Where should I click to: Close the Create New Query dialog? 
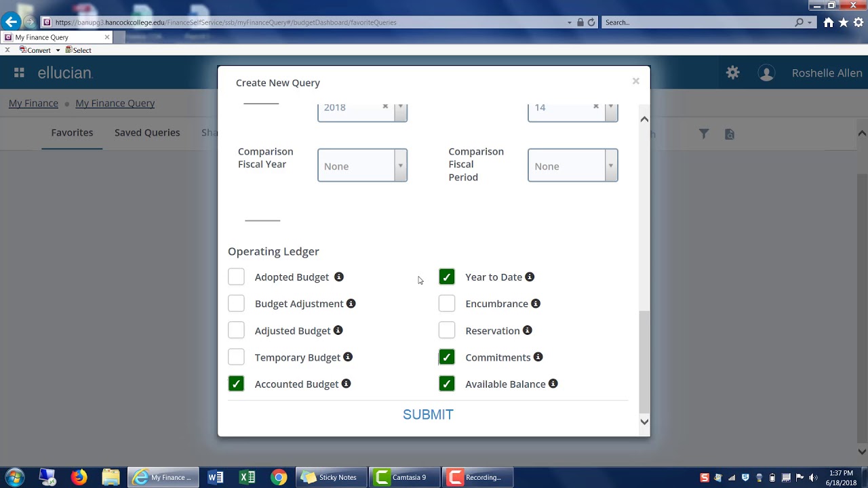(635, 81)
